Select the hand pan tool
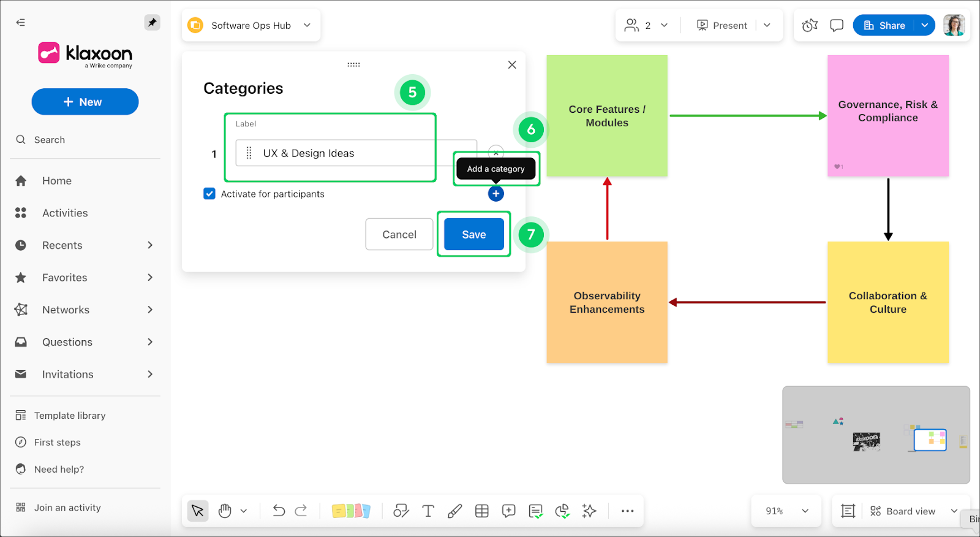The height and width of the screenshot is (537, 980). point(225,511)
